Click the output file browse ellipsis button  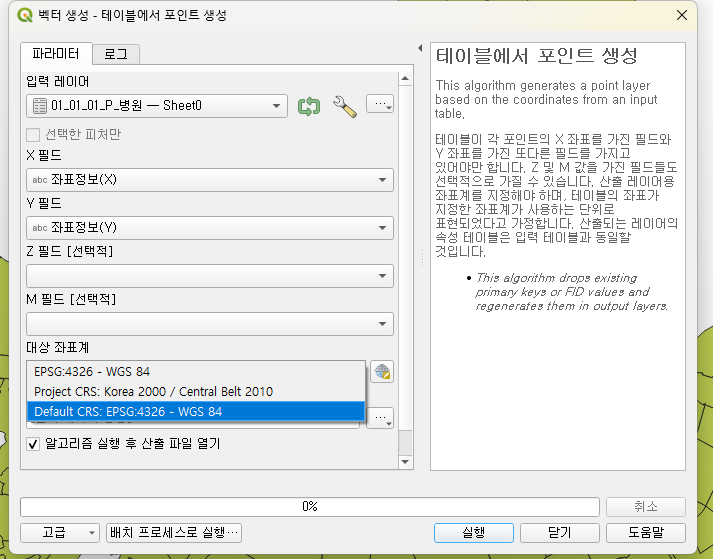tap(380, 418)
